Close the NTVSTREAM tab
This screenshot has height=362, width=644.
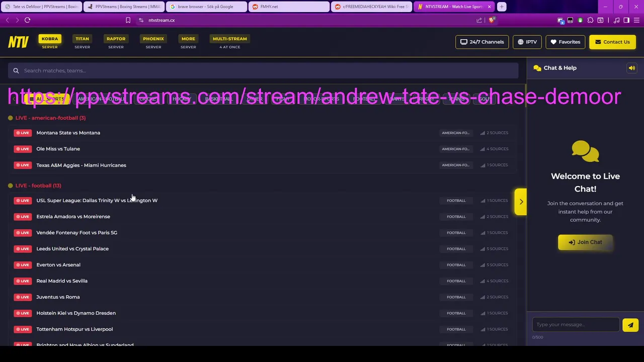tap(489, 7)
